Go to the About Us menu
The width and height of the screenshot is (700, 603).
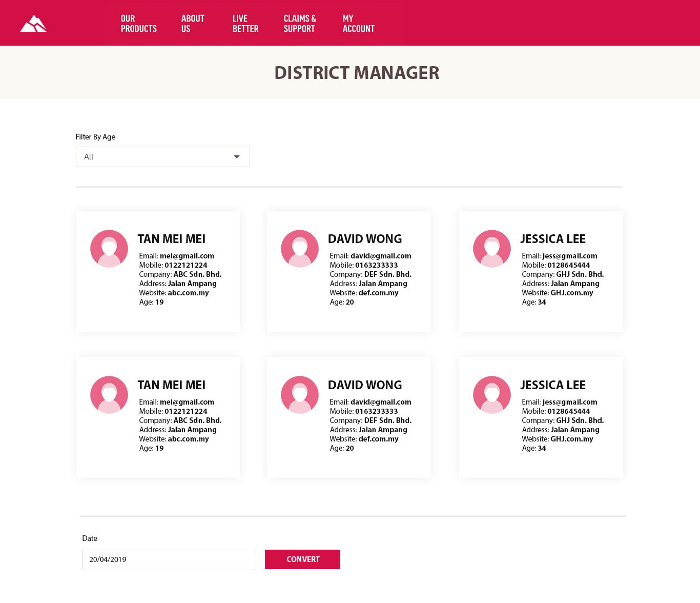(193, 24)
